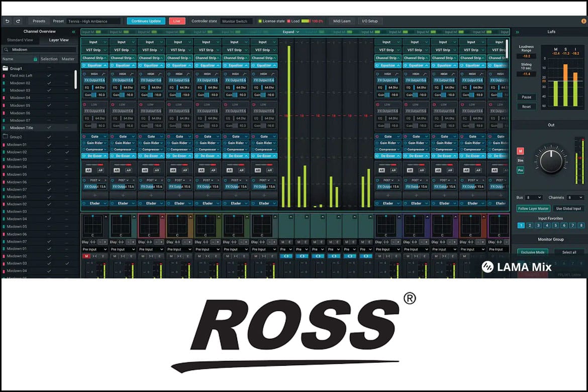Click the color marker beside Field mic Left
The width and height of the screenshot is (588, 392).
[x=4, y=75]
